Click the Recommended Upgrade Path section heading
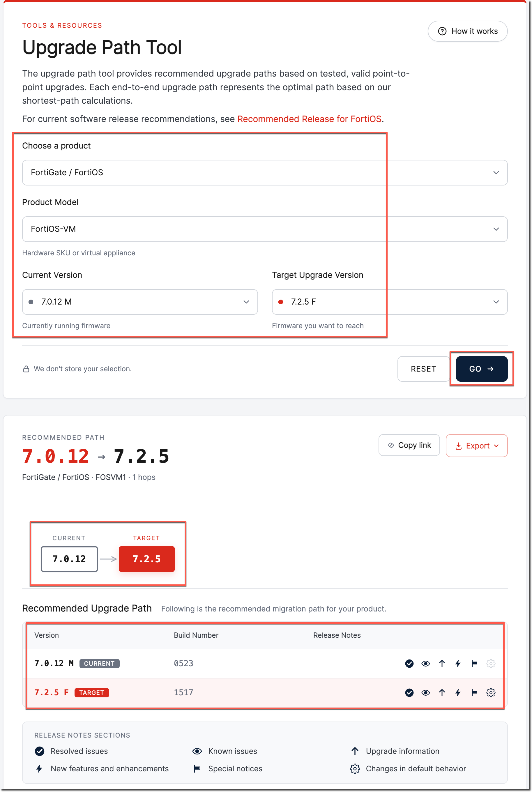The height and width of the screenshot is (792, 532). click(87, 609)
